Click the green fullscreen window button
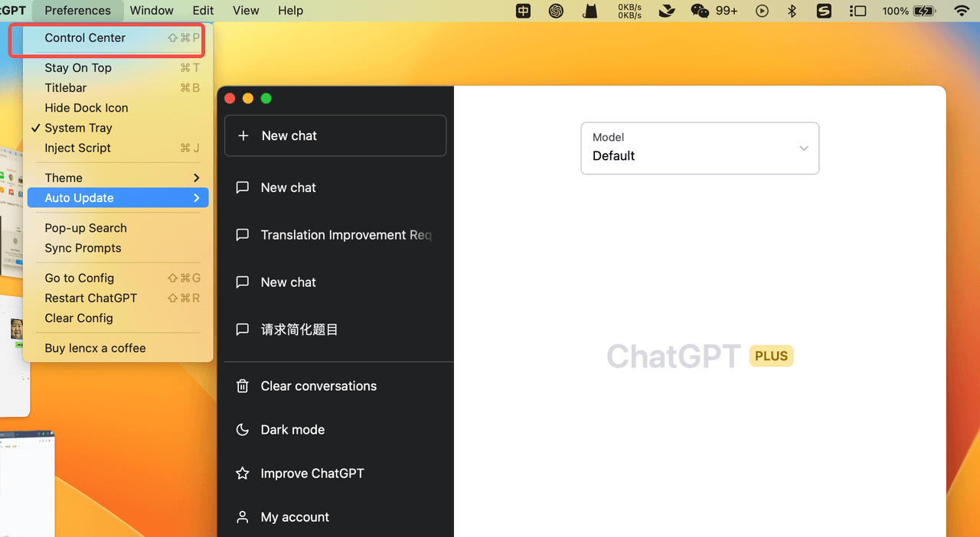This screenshot has height=537, width=980. 266,98
